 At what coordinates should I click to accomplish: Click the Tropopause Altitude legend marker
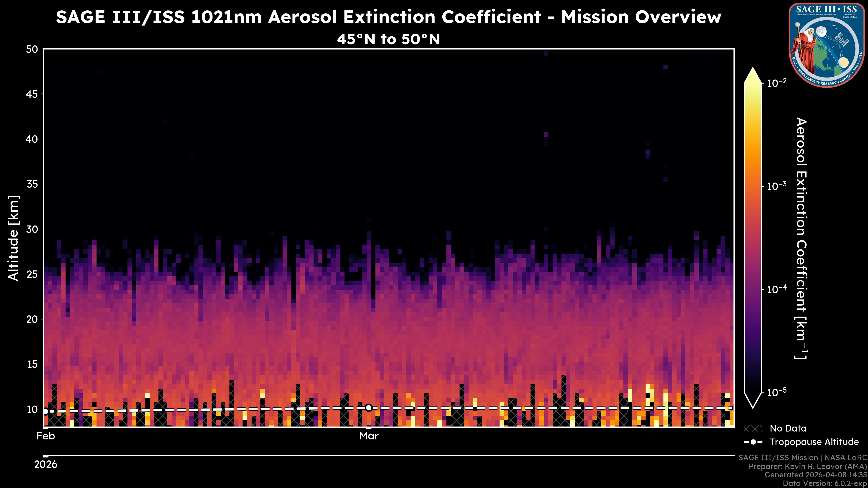point(753,442)
